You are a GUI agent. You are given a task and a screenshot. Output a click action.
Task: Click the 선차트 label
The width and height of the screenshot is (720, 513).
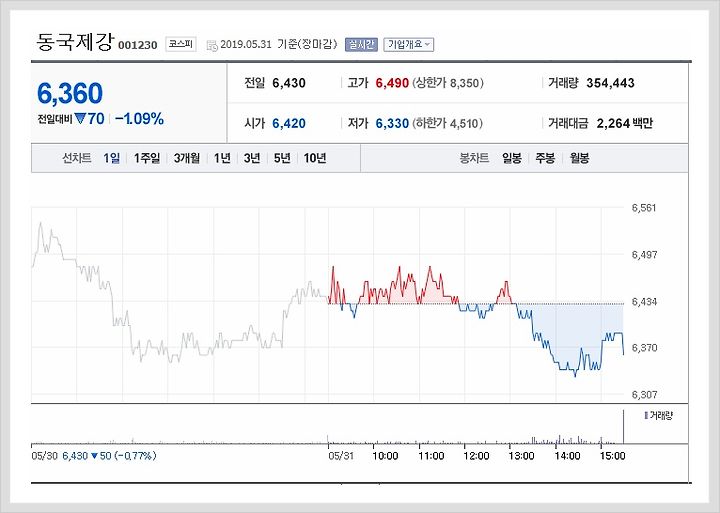click(77, 158)
